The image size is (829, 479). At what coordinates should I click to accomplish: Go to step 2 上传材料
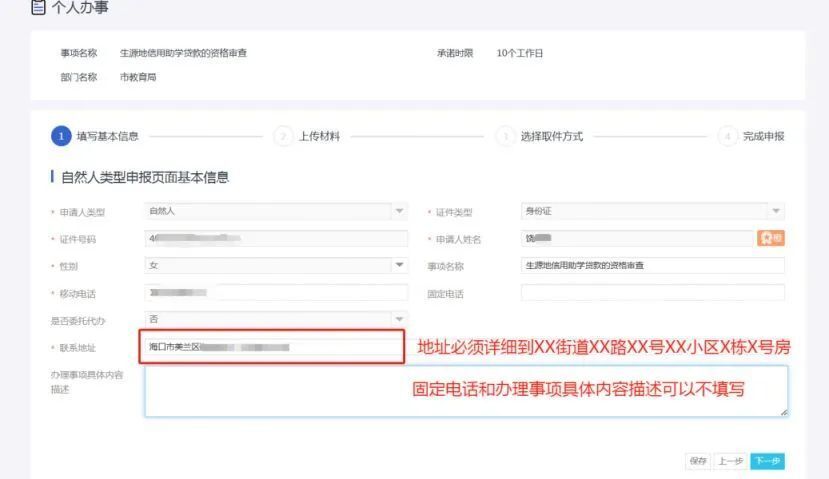pos(307,136)
